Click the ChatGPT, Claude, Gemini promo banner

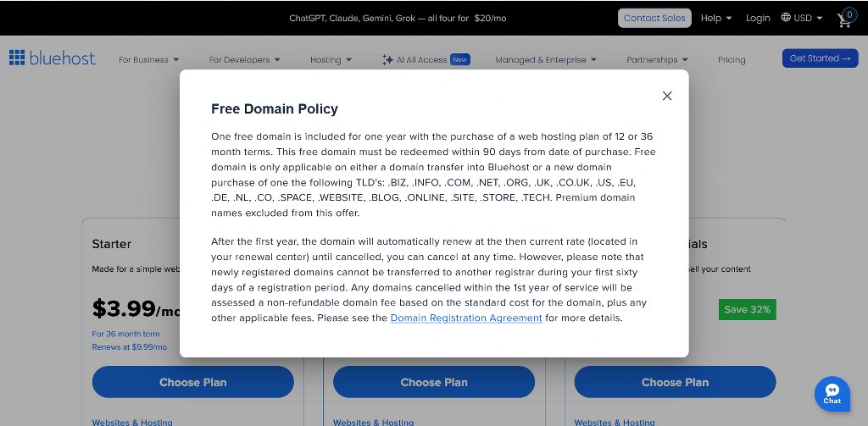click(398, 19)
